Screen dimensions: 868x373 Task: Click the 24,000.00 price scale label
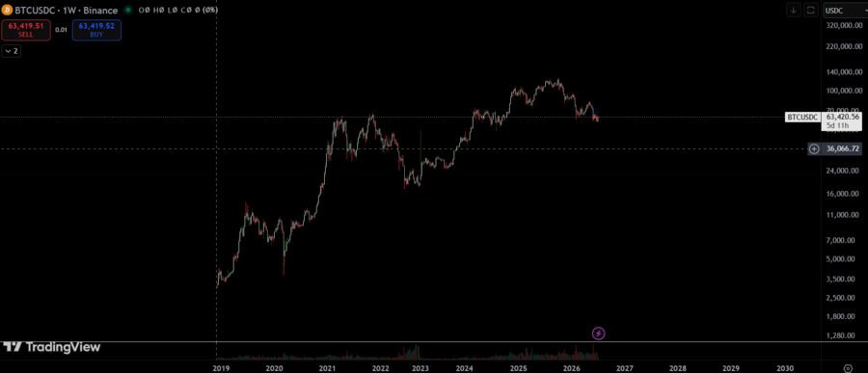(844, 171)
